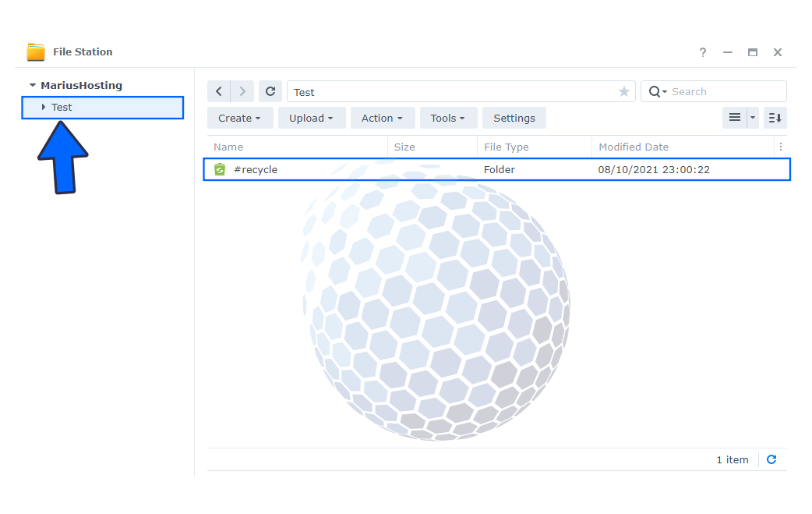Open the Create dropdown menu
812x514 pixels.
point(239,118)
